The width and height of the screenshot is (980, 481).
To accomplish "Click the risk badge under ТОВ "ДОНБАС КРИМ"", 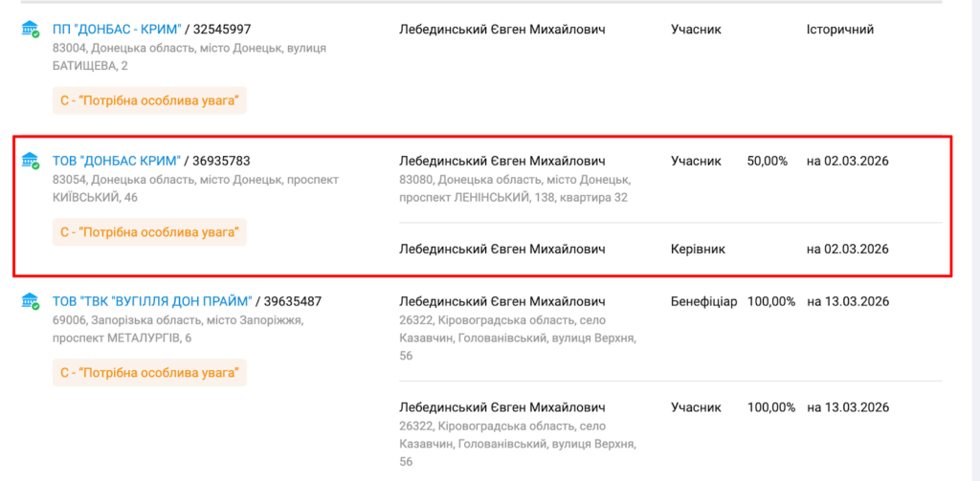I will coord(149,231).
